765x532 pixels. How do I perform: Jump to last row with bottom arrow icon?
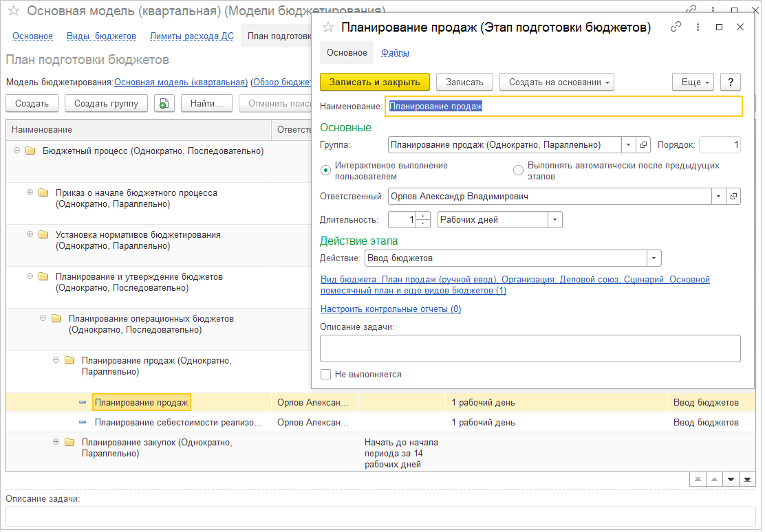[747, 479]
